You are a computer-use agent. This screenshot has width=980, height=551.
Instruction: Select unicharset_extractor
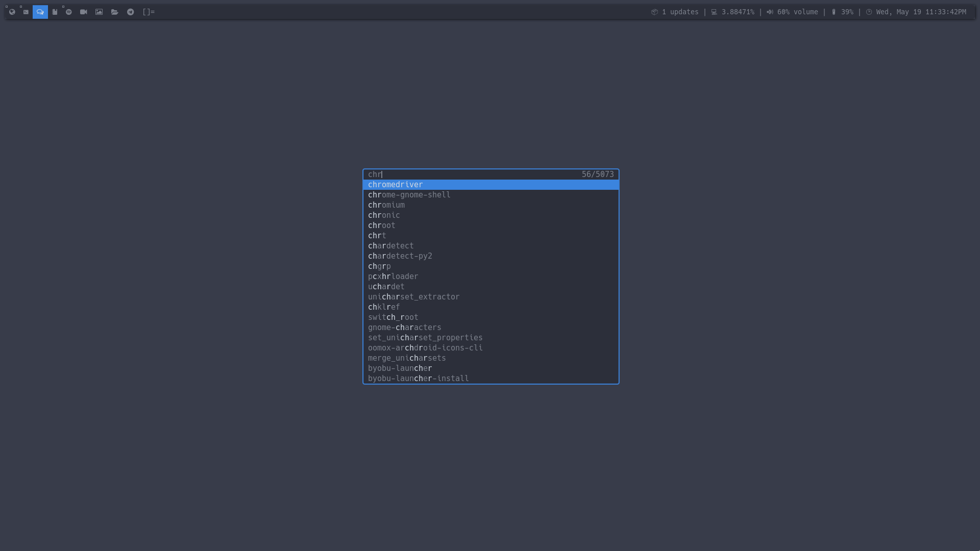(x=491, y=297)
